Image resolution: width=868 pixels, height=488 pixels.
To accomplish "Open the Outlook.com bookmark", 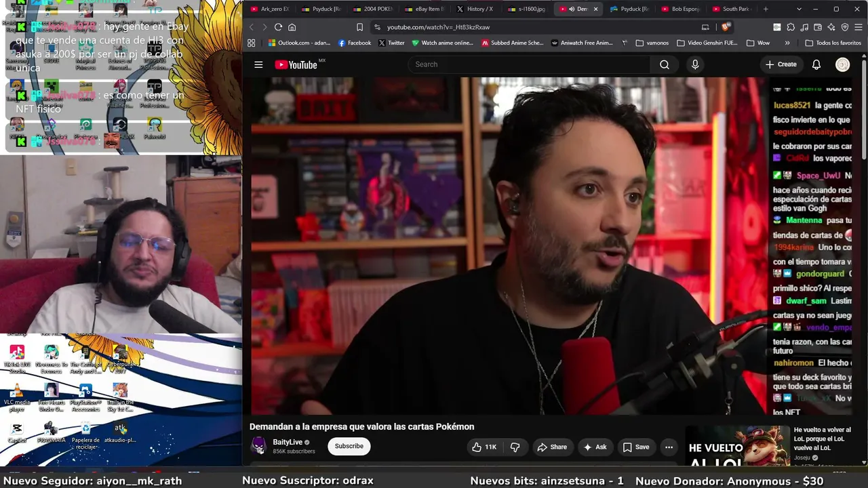I will coord(299,43).
